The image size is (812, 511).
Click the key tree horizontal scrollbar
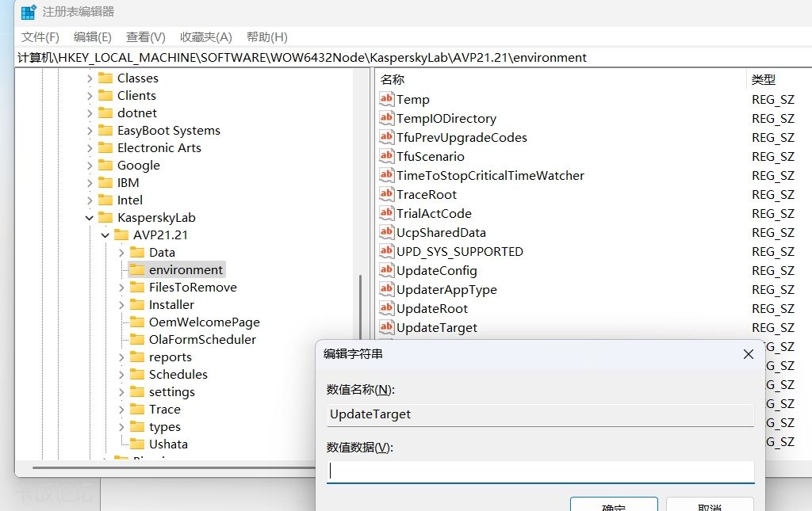[x=174, y=467]
